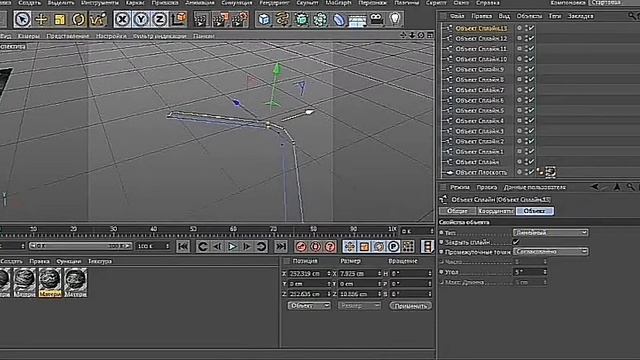The width and height of the screenshot is (640, 360).
Task: Toggle point-level animation dots icon
Action: (x=408, y=246)
